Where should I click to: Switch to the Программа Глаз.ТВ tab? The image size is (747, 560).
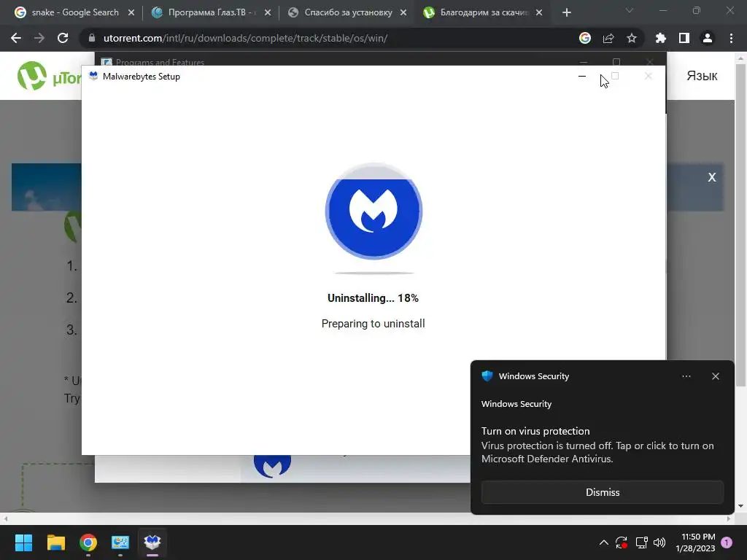pos(205,12)
